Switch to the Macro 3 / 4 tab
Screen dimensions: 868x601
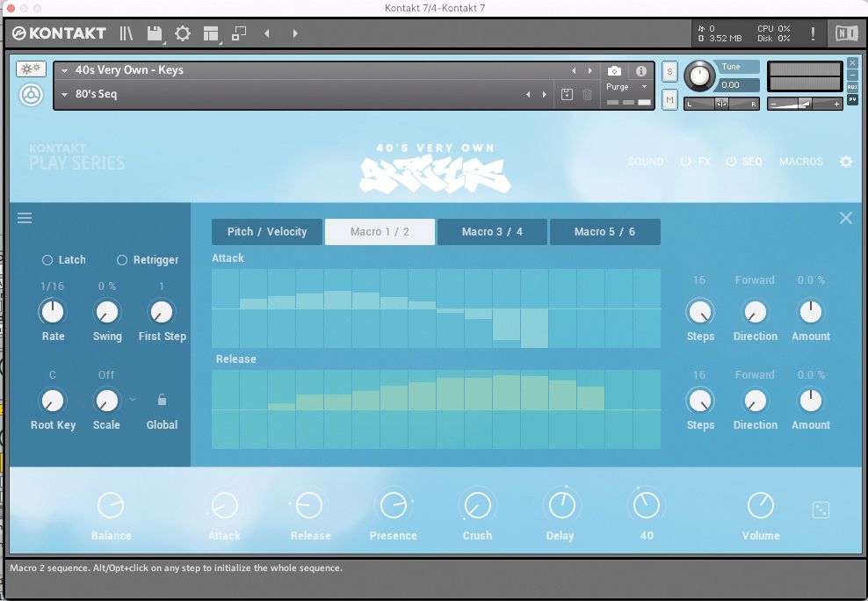click(491, 232)
